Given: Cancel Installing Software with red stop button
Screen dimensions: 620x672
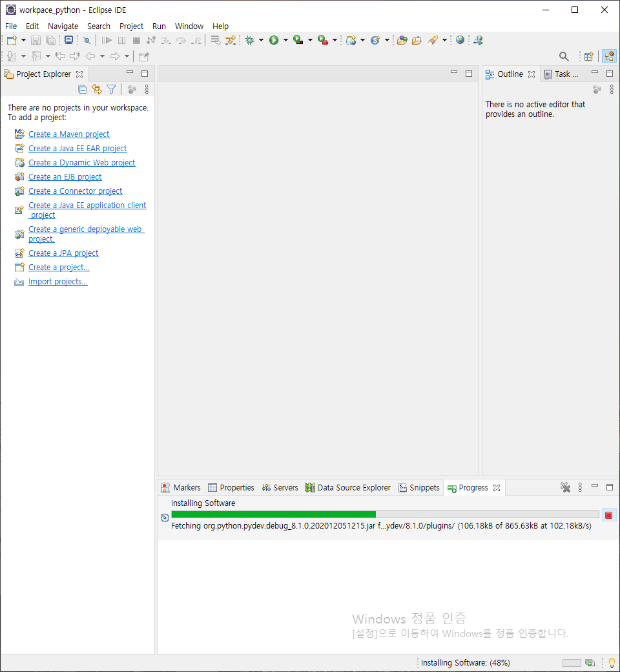Looking at the screenshot, I should coord(608,515).
